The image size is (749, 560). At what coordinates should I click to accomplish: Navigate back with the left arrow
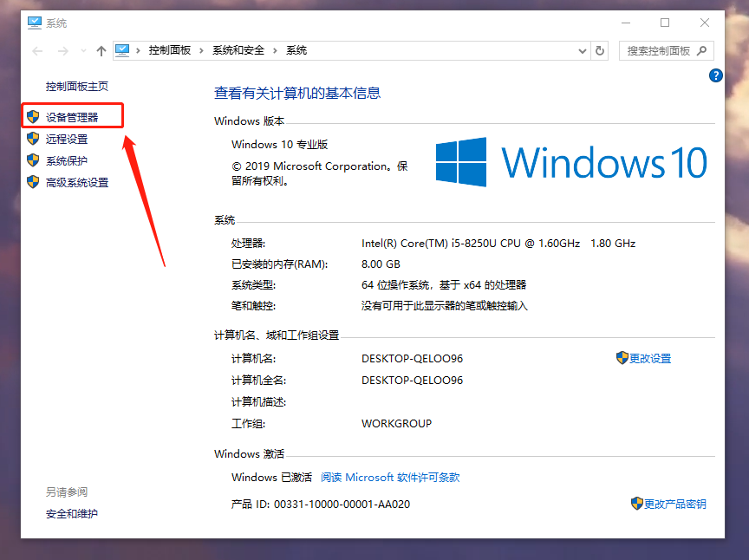pos(37,51)
